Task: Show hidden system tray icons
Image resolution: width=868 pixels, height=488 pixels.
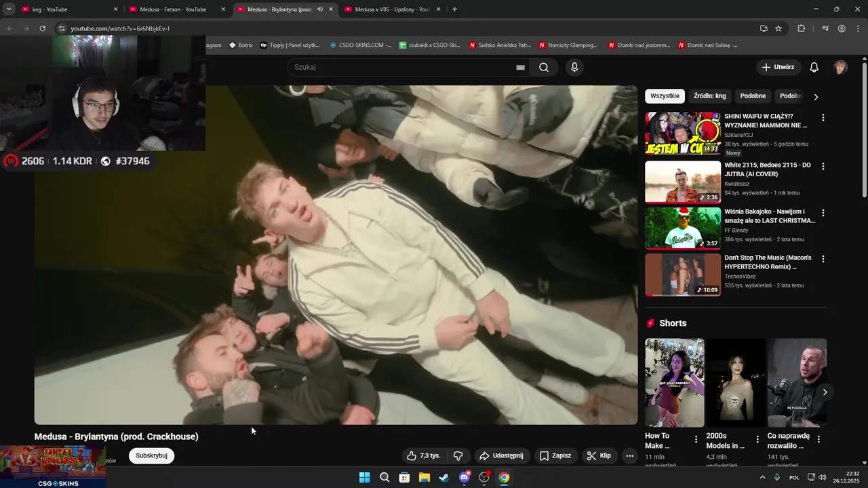Action: (762, 477)
